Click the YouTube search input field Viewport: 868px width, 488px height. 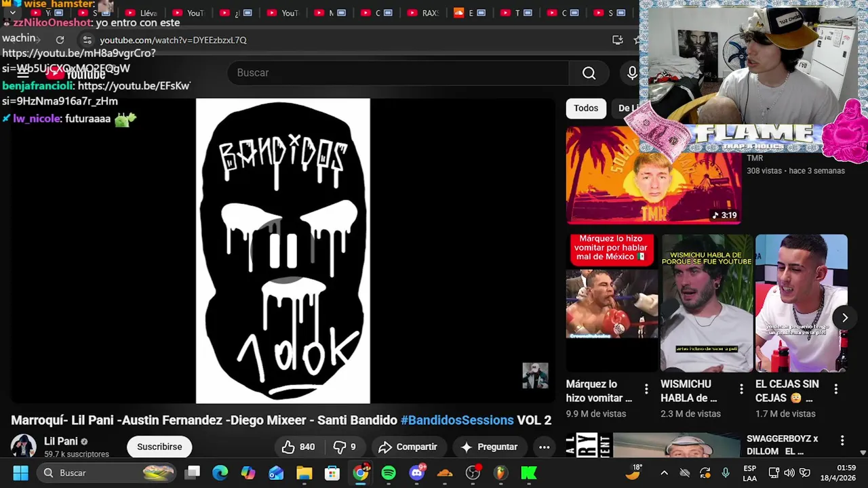pos(399,73)
